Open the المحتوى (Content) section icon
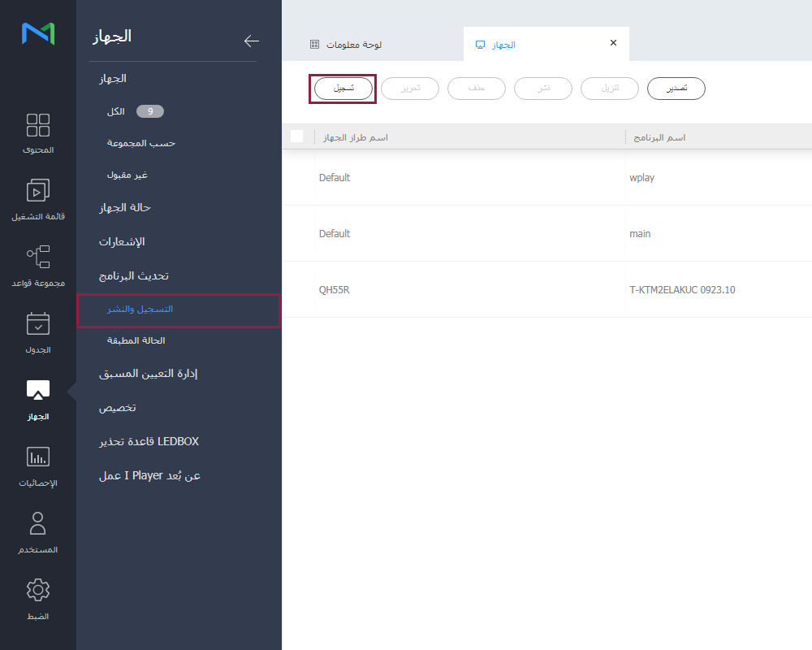The image size is (812, 650). pos(37,126)
